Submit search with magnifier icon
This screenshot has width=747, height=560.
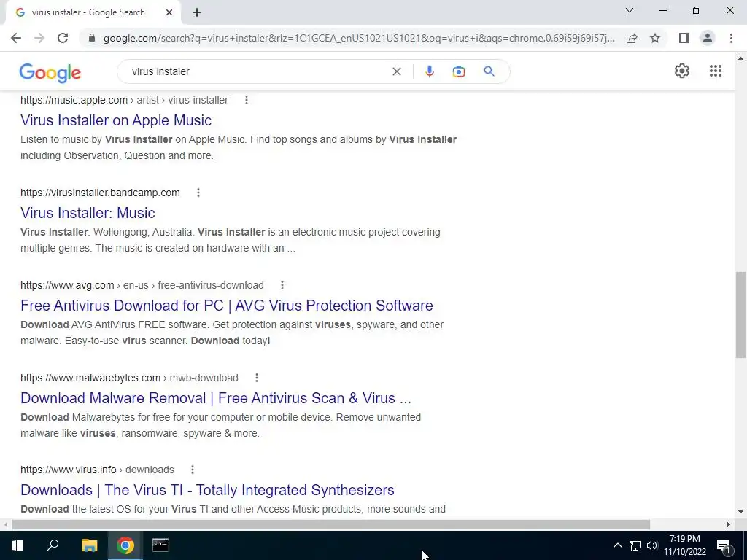(x=489, y=71)
